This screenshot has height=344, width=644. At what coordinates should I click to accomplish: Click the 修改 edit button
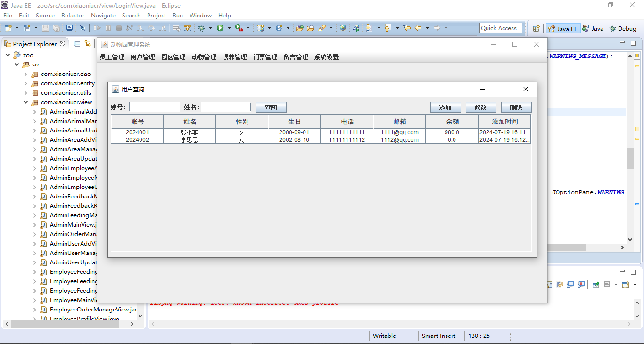[x=481, y=107]
